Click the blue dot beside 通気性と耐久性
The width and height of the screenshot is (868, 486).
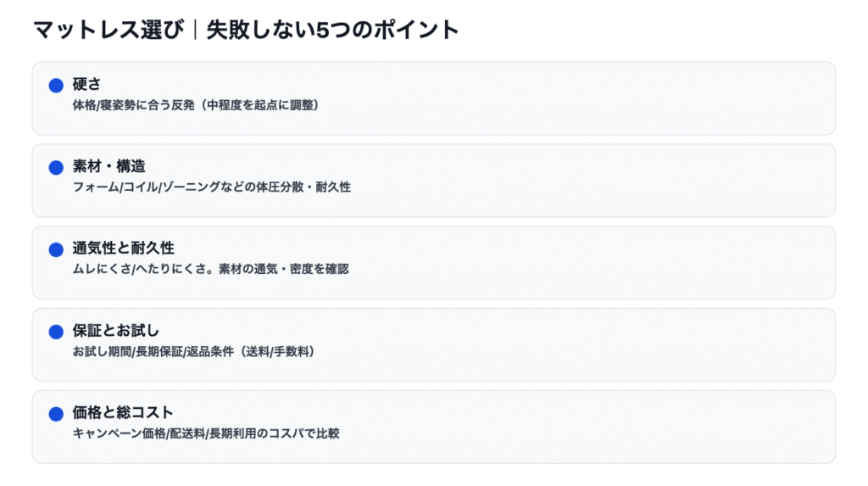tap(57, 249)
